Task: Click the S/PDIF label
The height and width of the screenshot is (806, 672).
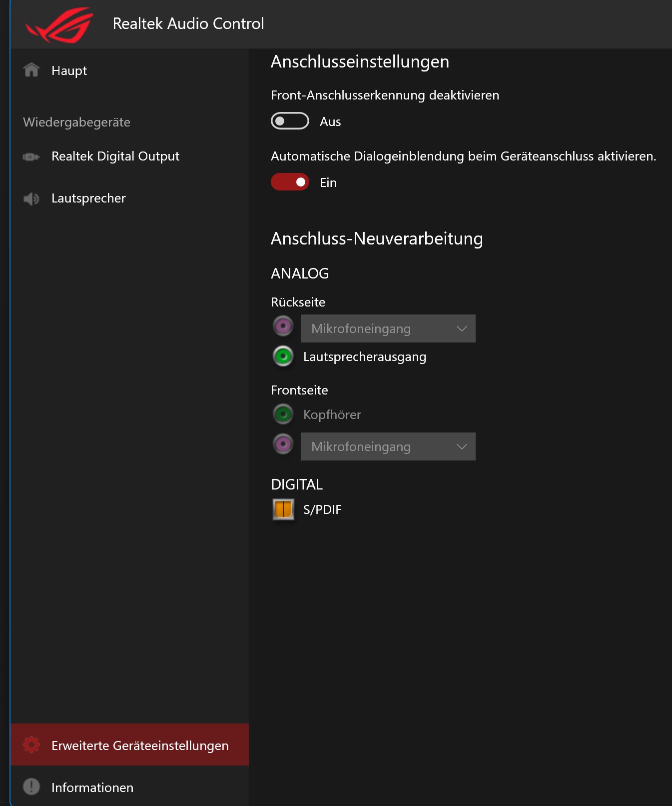Action: coord(322,509)
